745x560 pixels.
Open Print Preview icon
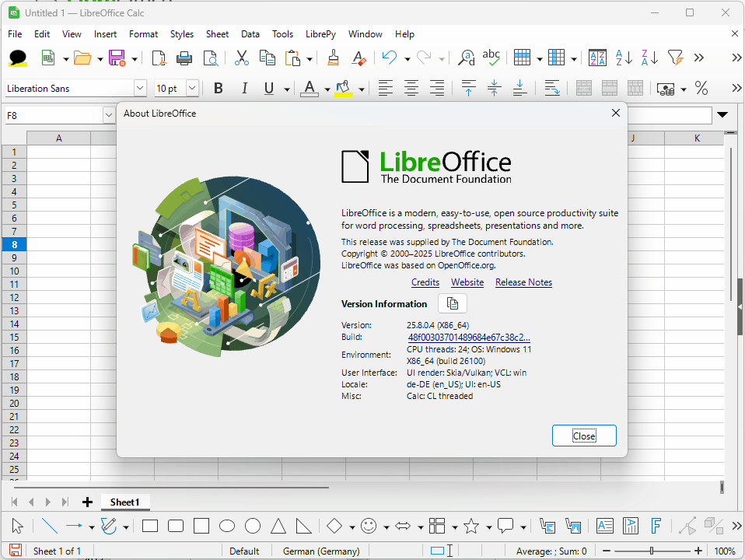(x=210, y=58)
